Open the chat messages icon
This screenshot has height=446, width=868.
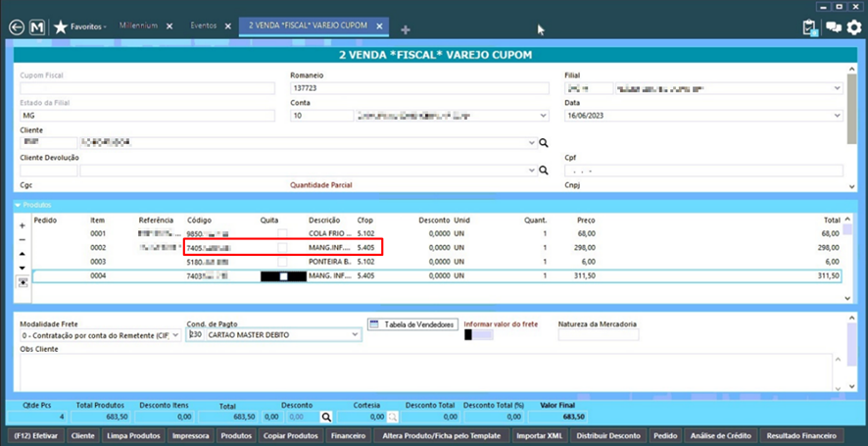(833, 27)
